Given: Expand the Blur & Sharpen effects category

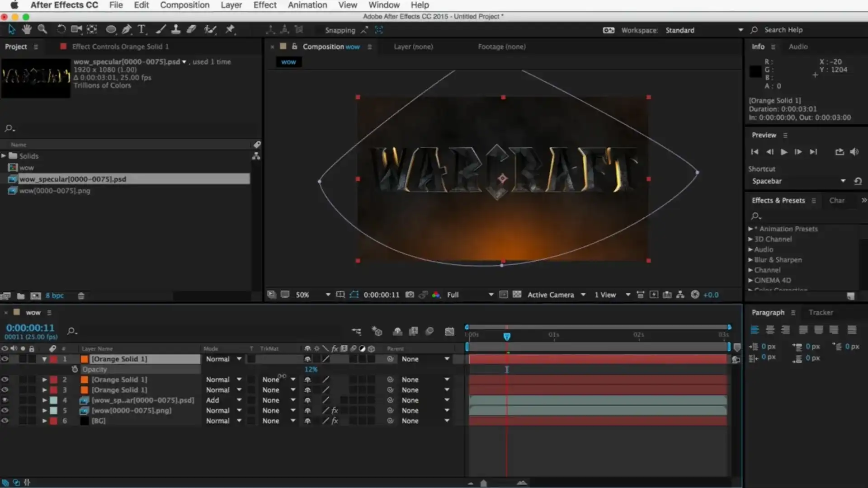Looking at the screenshot, I should point(751,260).
